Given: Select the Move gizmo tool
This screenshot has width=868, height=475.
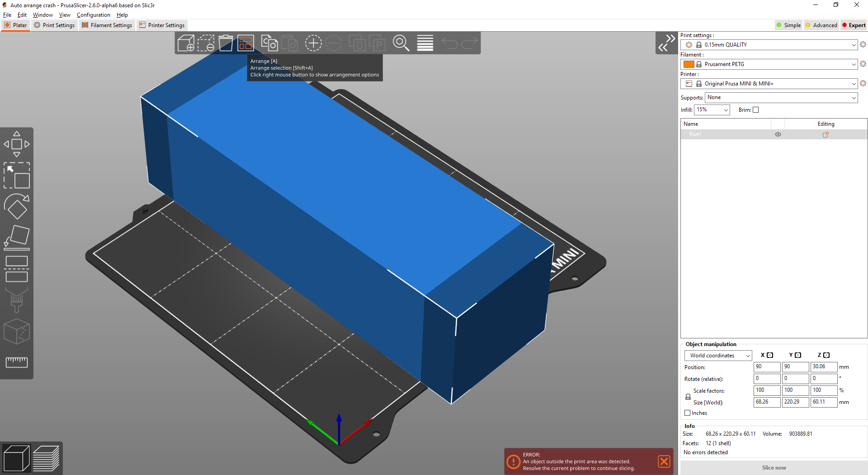Looking at the screenshot, I should point(17,144).
